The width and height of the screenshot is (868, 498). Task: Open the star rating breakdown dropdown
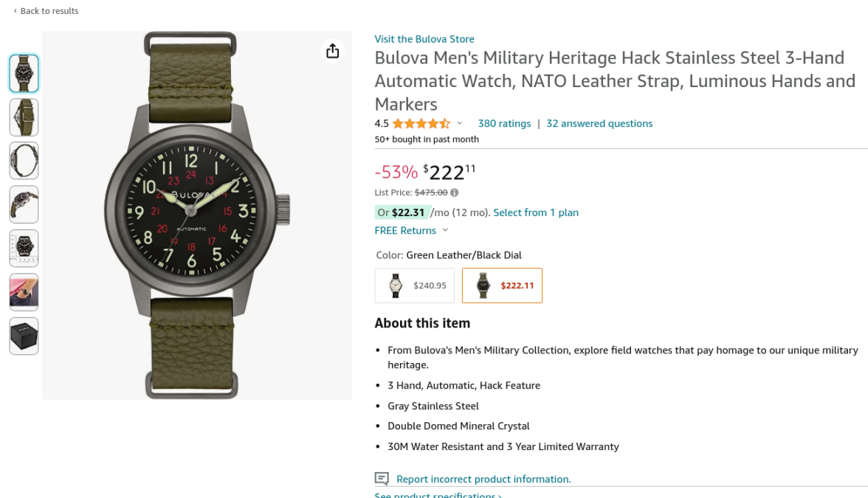click(x=459, y=123)
